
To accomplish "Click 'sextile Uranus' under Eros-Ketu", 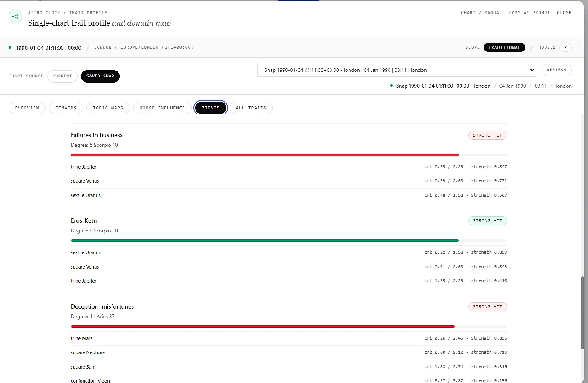I will pos(86,252).
